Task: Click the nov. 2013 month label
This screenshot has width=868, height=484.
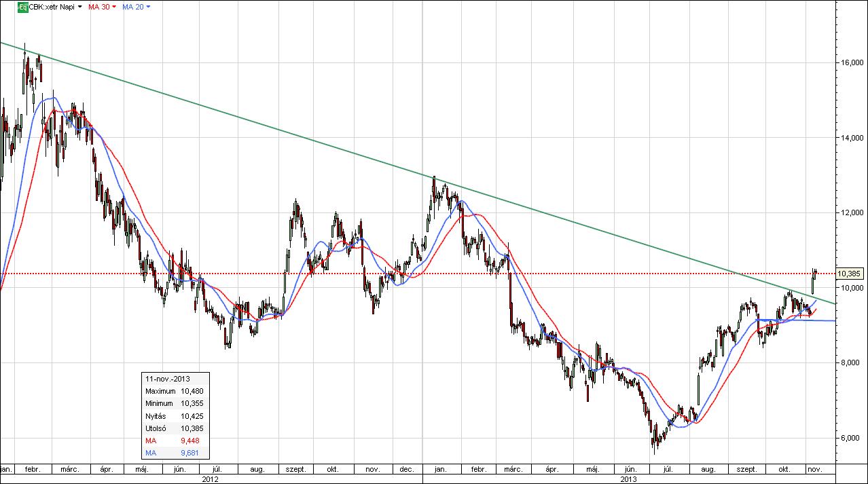Action: 815,469
